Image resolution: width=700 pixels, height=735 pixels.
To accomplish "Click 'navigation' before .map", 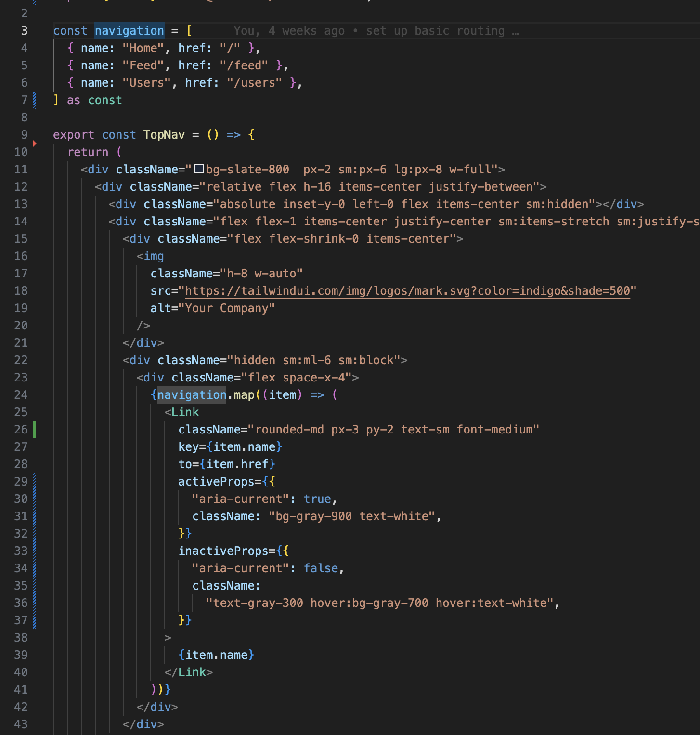I will coord(192,395).
